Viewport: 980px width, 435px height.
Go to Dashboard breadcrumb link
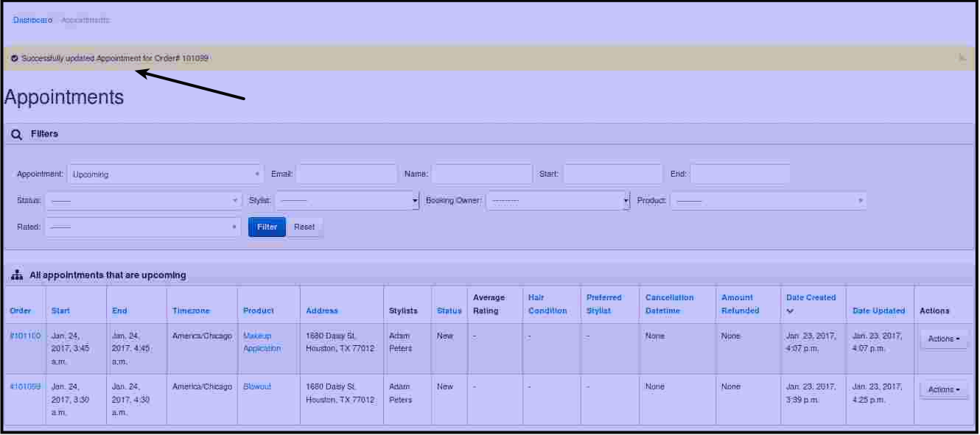33,20
